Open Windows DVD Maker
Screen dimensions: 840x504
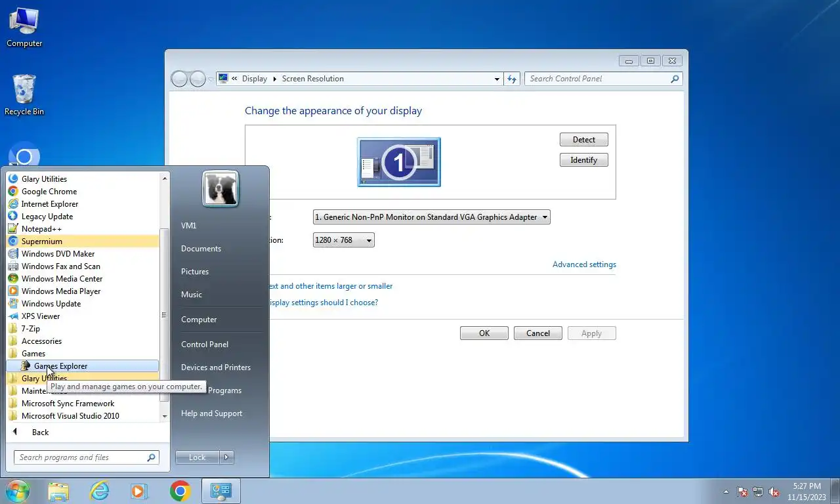tap(83, 253)
